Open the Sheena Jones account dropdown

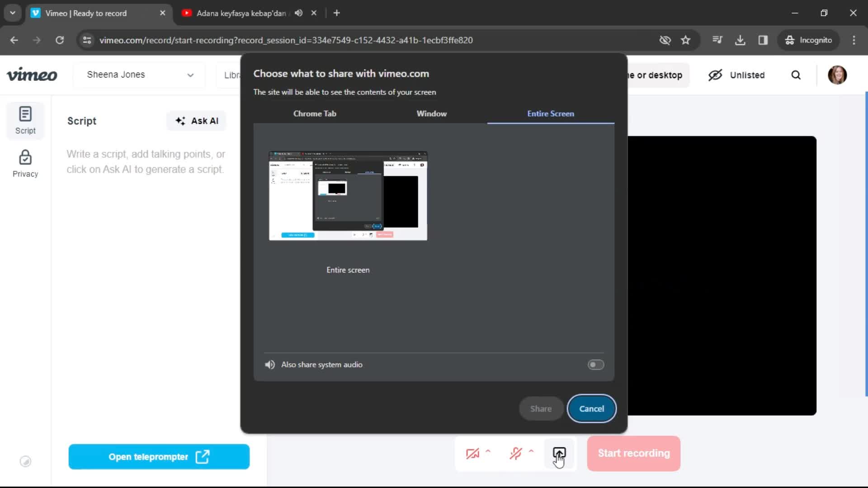[x=139, y=75]
